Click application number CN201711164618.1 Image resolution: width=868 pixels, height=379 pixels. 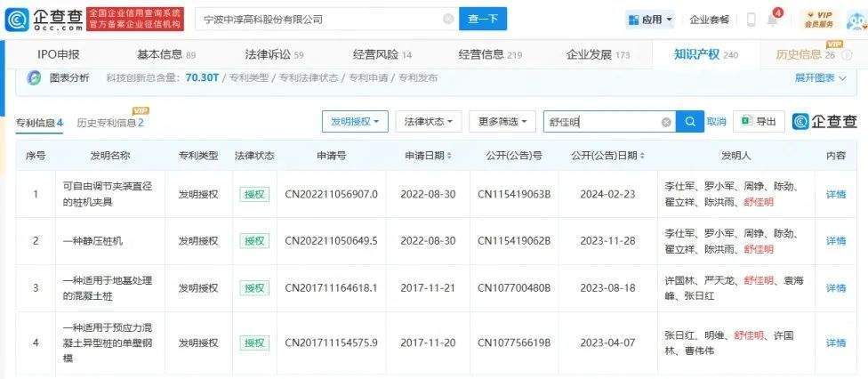(x=331, y=288)
